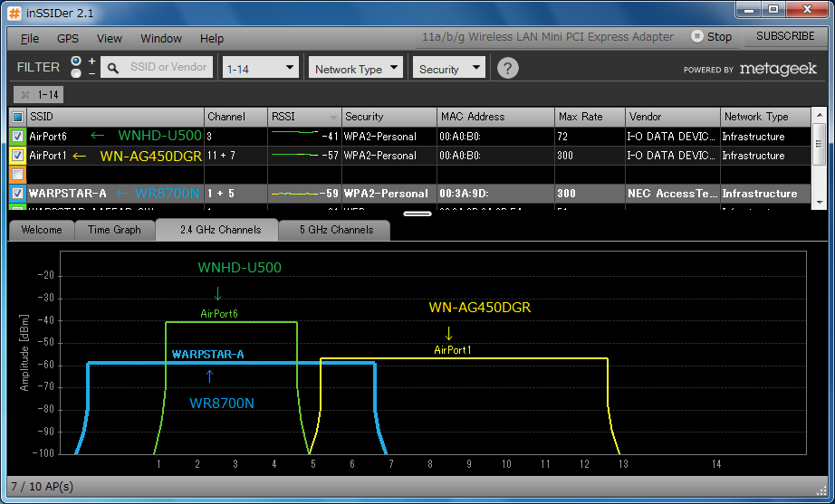
Task: Uncheck the AirPort1 network checkbox
Action: click(x=17, y=156)
